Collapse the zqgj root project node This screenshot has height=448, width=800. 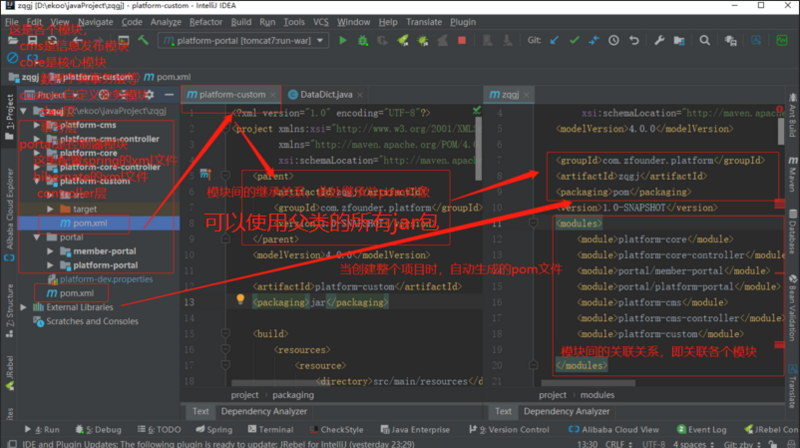(23, 111)
